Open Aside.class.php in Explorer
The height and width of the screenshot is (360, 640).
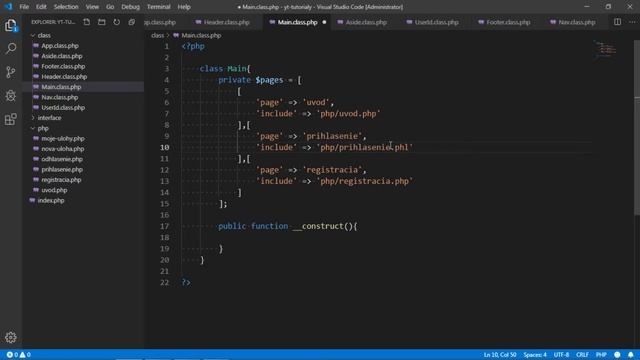coord(62,56)
